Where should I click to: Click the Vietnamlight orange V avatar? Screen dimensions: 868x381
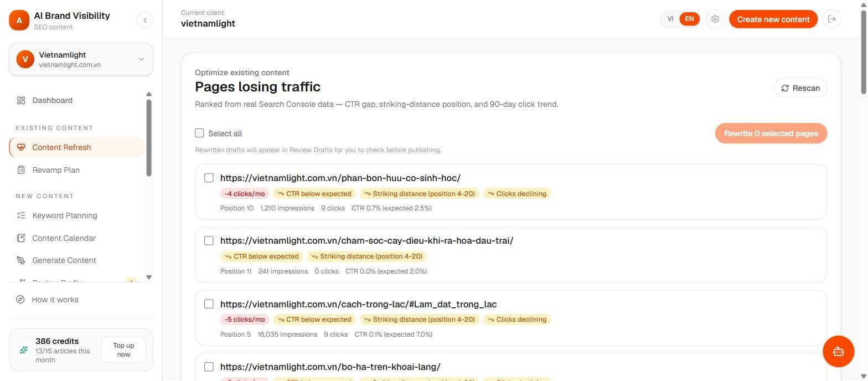point(25,59)
